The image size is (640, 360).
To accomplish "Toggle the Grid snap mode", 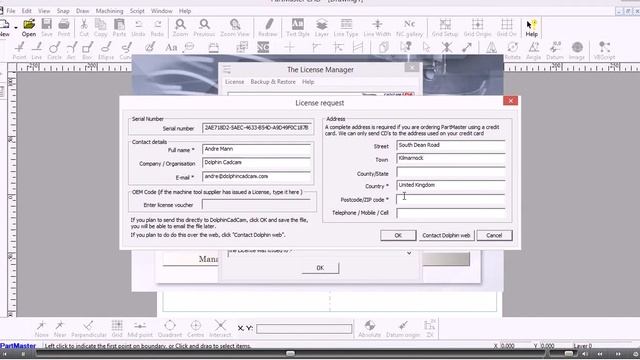I will [x=117, y=329].
